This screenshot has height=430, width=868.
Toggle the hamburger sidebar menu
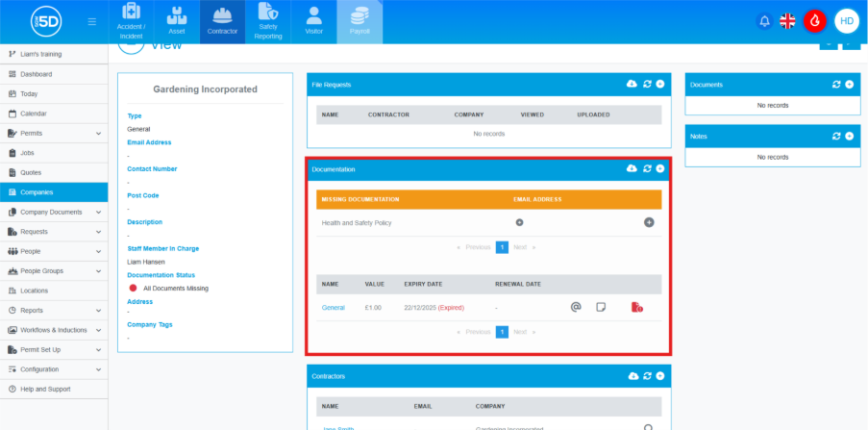(x=91, y=21)
